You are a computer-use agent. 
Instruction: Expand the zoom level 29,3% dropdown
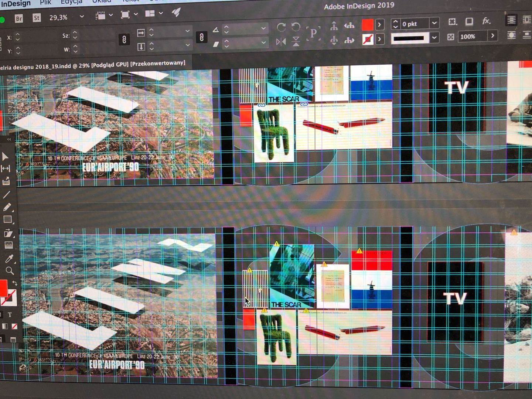point(82,17)
